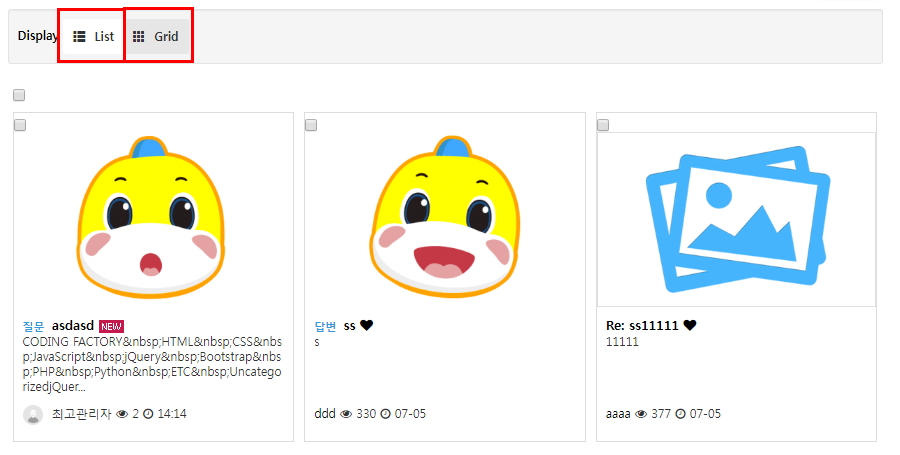The height and width of the screenshot is (455, 900).
Task: Open author 최고관리자 profile
Action: tap(82, 414)
